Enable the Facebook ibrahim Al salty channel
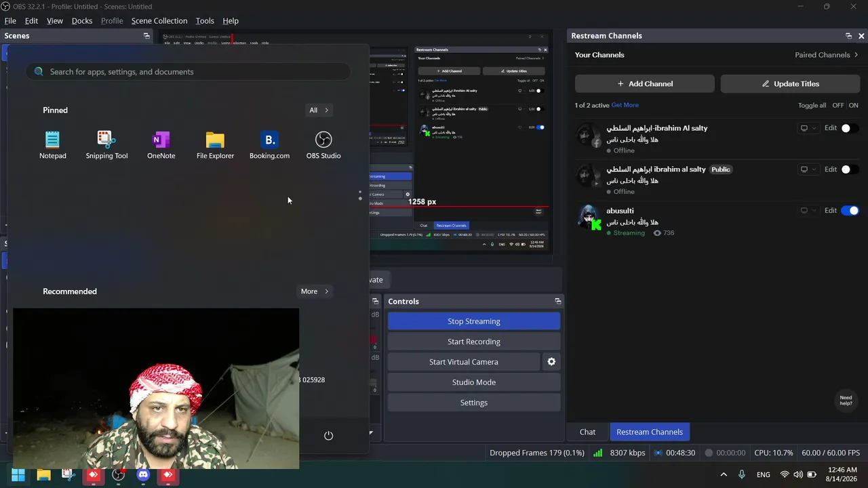Screen dimensions: 868x488 click(x=850, y=128)
